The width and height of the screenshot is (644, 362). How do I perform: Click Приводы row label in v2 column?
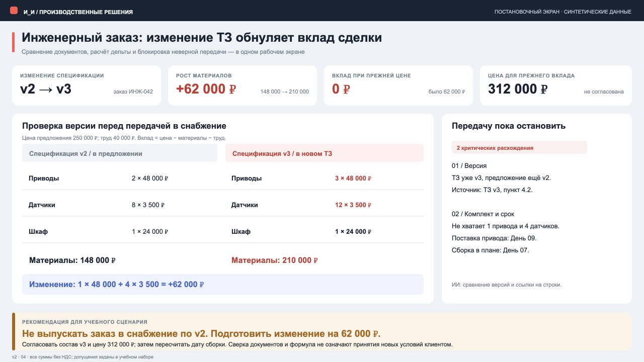[x=44, y=178]
